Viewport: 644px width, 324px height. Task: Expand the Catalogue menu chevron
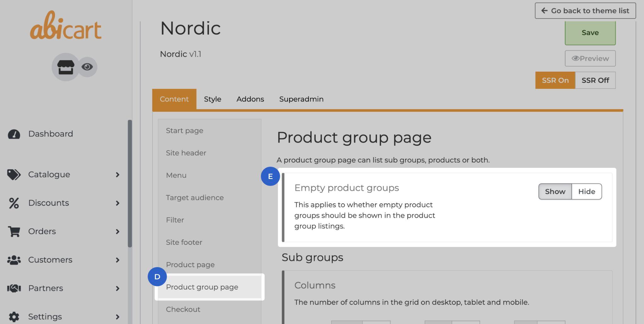pos(118,175)
